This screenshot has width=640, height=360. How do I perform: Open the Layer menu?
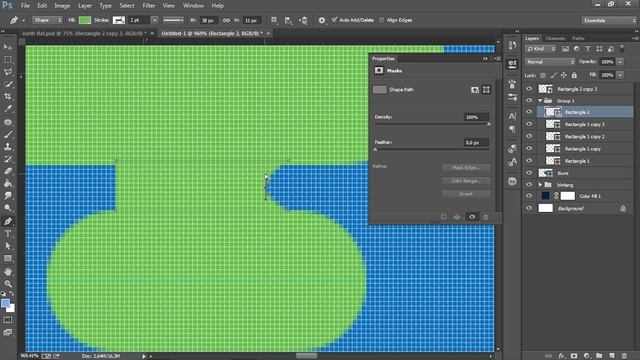click(x=85, y=6)
